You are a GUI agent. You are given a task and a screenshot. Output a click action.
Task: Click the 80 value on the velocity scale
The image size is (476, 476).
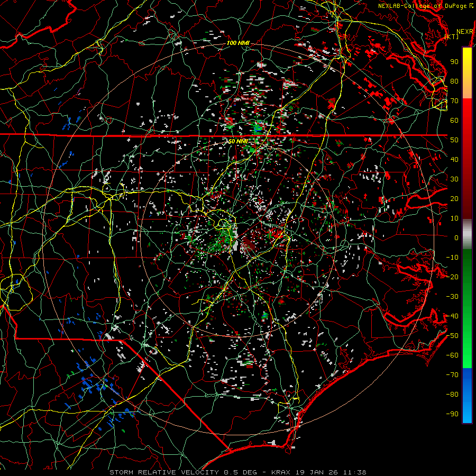[454, 81]
